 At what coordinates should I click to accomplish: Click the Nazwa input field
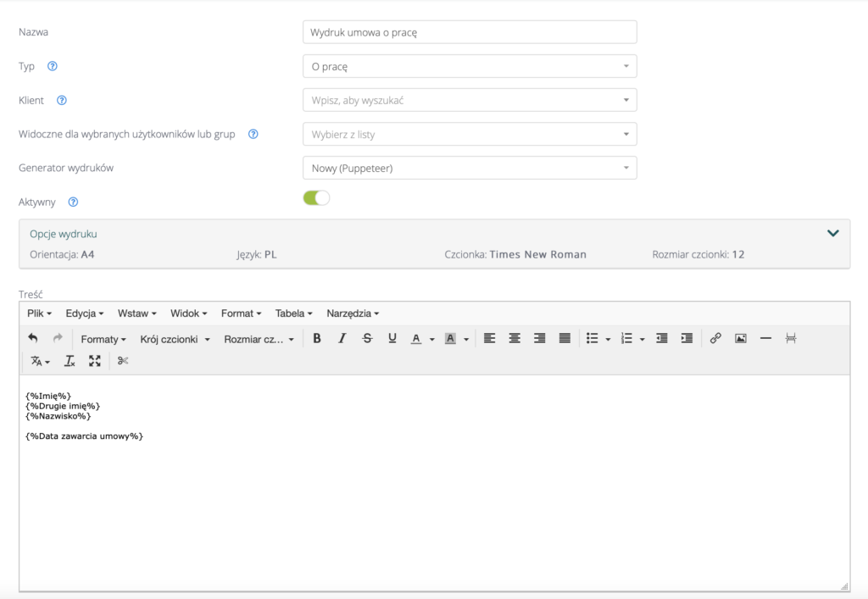469,32
